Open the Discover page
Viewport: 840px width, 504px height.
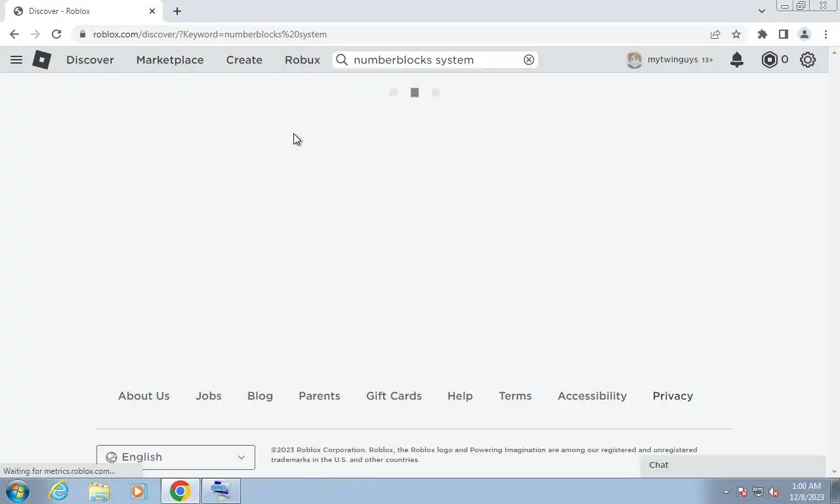pyautogui.click(x=90, y=60)
